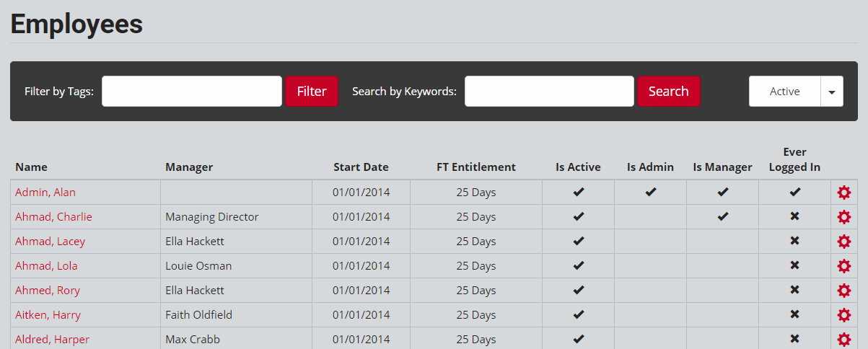The width and height of the screenshot is (868, 349).
Task: Click Is Active checkmark for Aitken, Harry
Action: pyautogui.click(x=578, y=314)
